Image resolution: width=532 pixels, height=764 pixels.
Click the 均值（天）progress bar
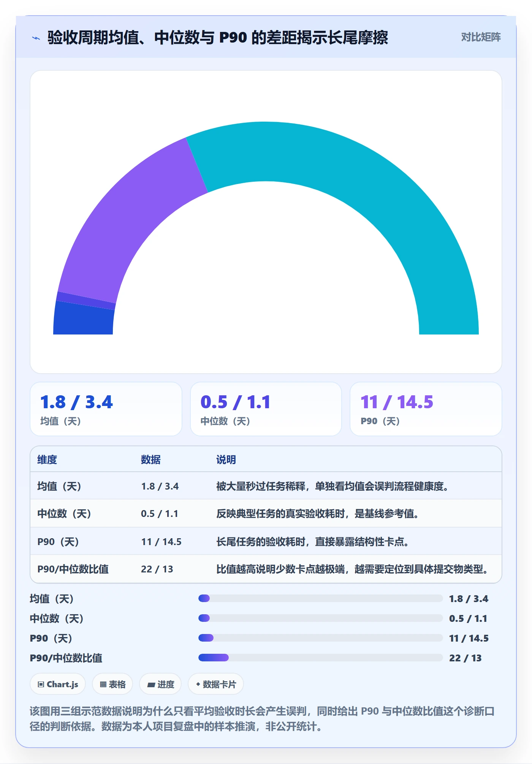[x=320, y=598]
